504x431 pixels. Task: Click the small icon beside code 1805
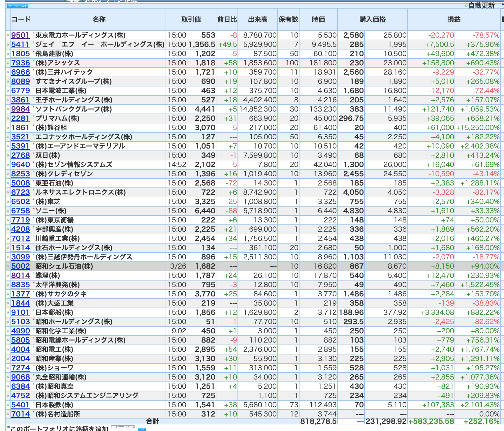click(8, 54)
